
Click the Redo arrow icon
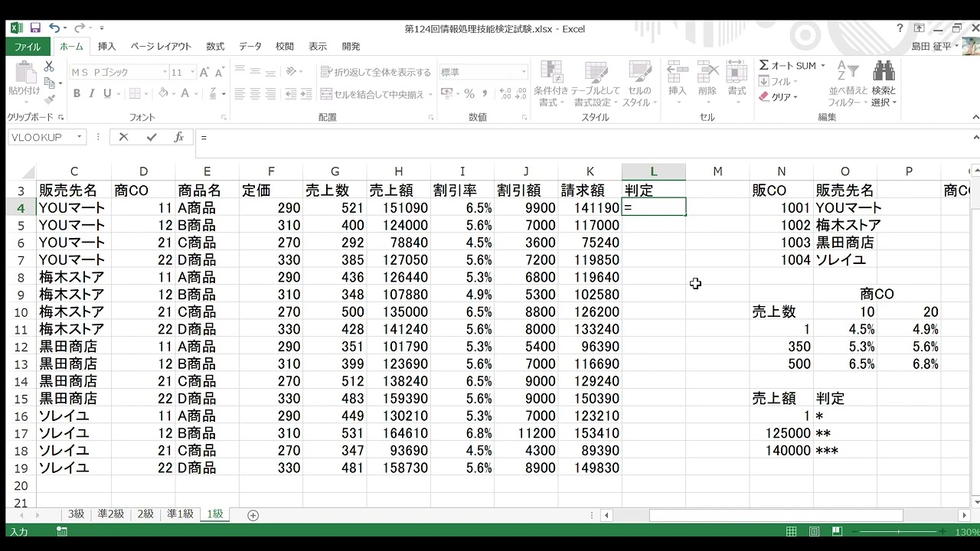(79, 28)
